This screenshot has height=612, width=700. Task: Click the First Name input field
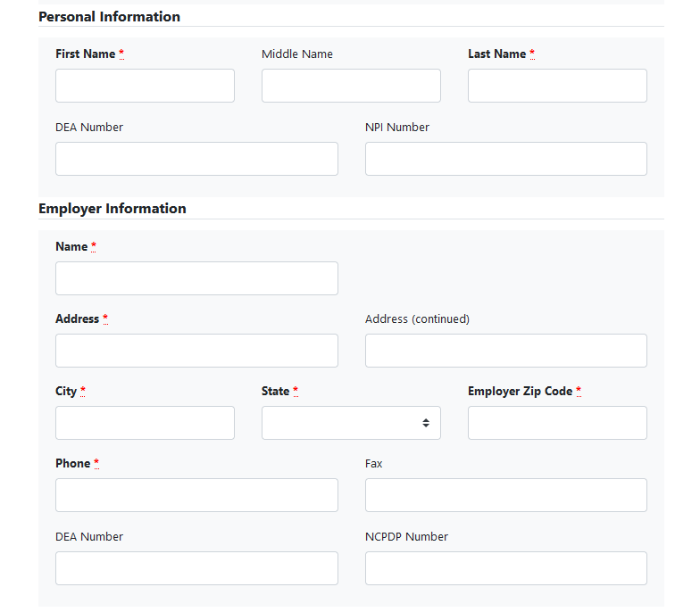[x=145, y=86]
